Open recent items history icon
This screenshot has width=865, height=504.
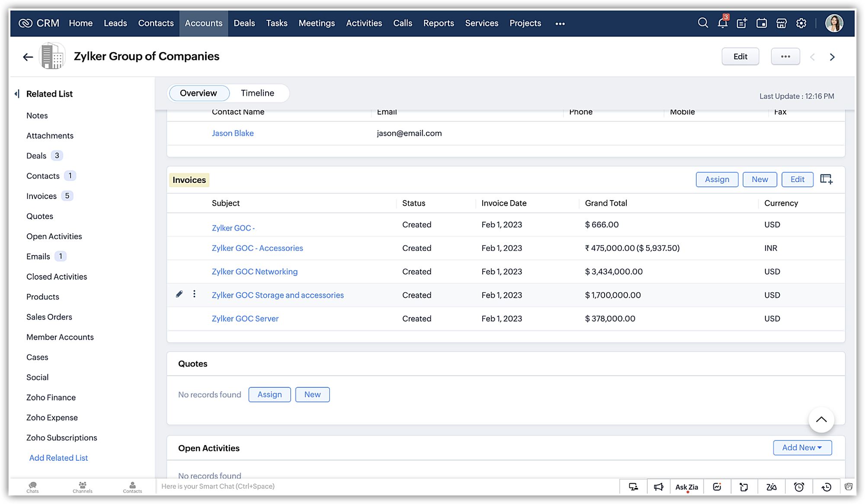pos(826,487)
